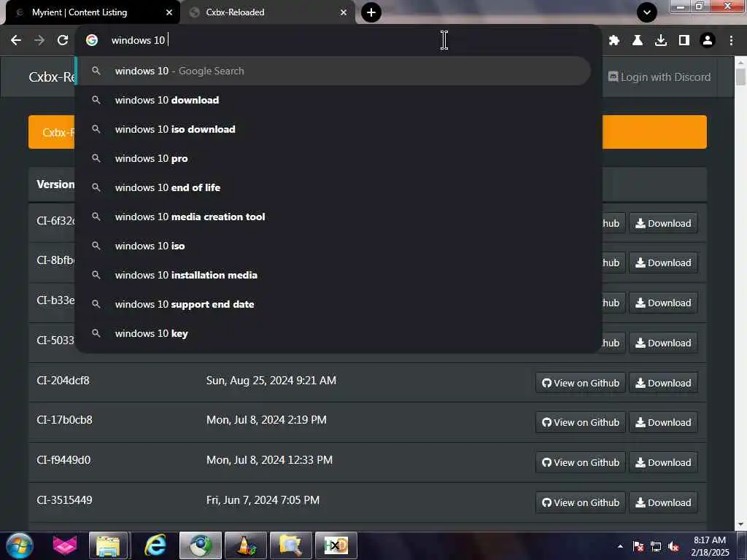Pick the 'windows 10 pro' suggestion
The height and width of the screenshot is (560, 747).
click(333, 158)
